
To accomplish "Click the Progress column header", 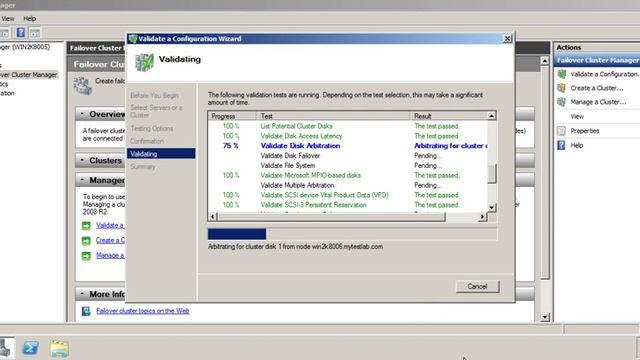I will click(232, 116).
